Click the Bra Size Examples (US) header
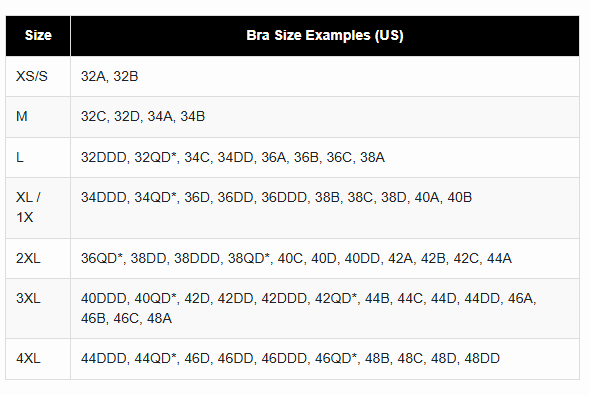Screen dimensions: 590x395 click(325, 36)
